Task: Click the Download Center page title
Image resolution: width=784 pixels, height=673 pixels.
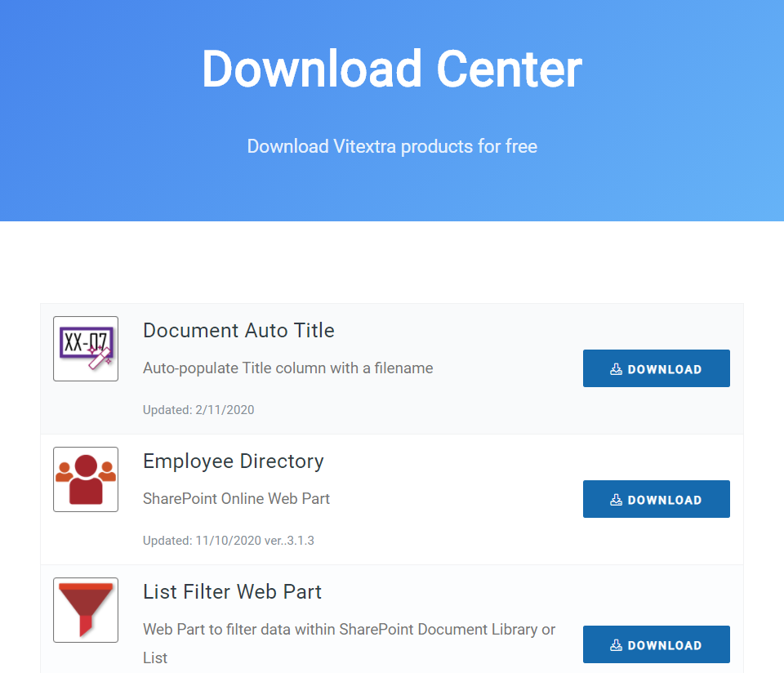Action: (392, 69)
